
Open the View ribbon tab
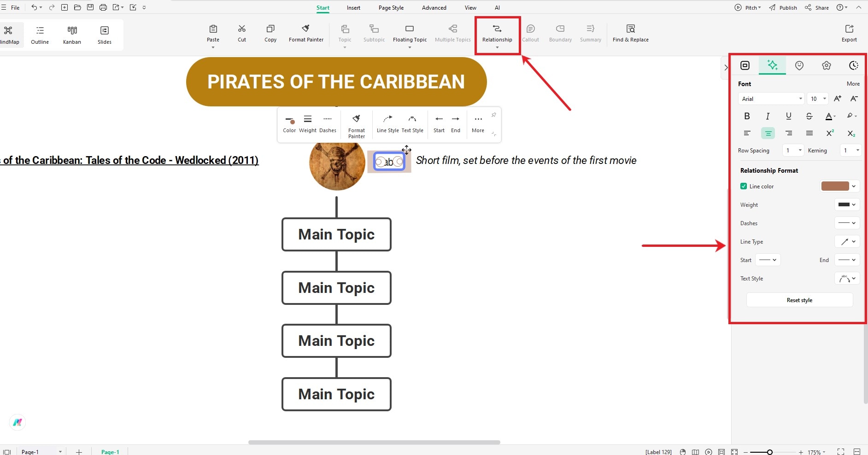point(470,7)
